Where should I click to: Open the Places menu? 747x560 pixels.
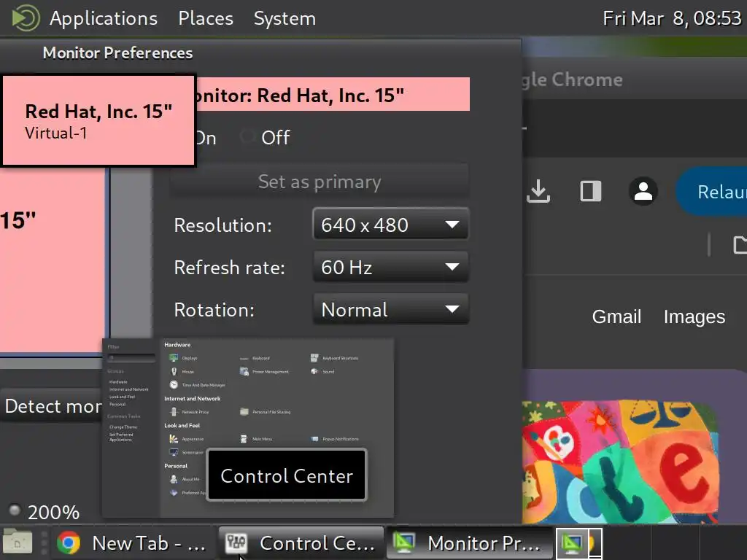point(206,18)
